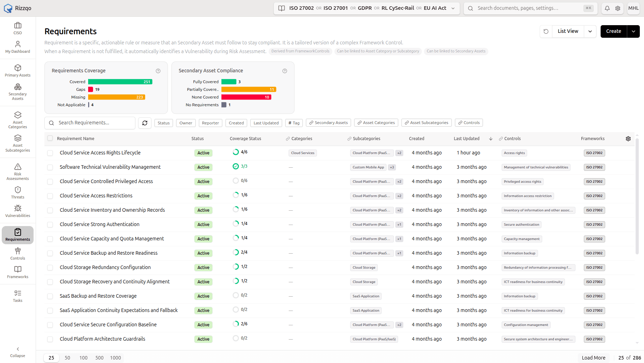The width and height of the screenshot is (644, 363).
Task: Show Requirements Coverage help icon
Action: 158,71
